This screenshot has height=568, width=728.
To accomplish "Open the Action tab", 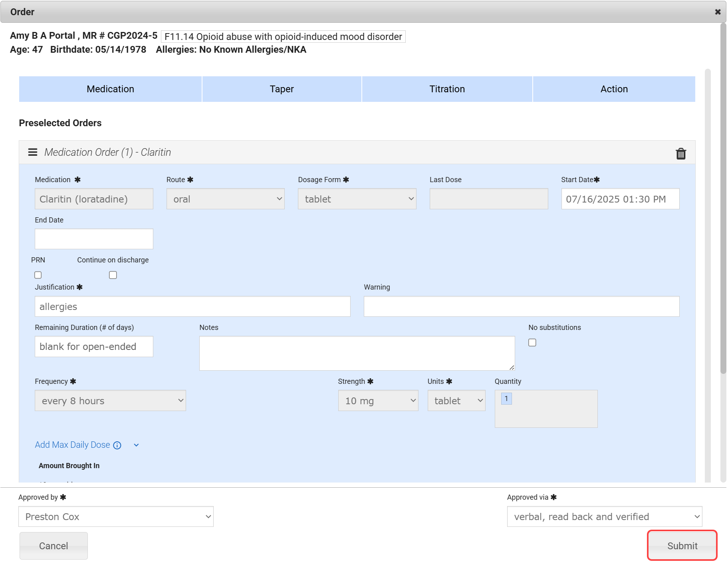I will [614, 89].
